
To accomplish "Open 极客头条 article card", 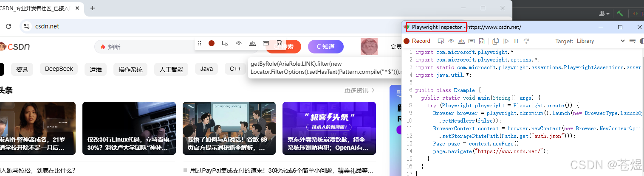I will coord(329,128).
